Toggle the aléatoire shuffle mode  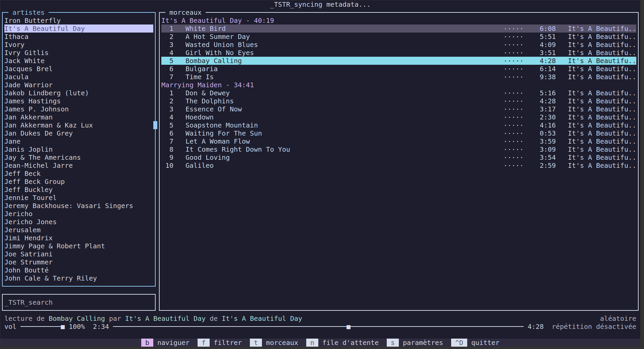(618, 318)
